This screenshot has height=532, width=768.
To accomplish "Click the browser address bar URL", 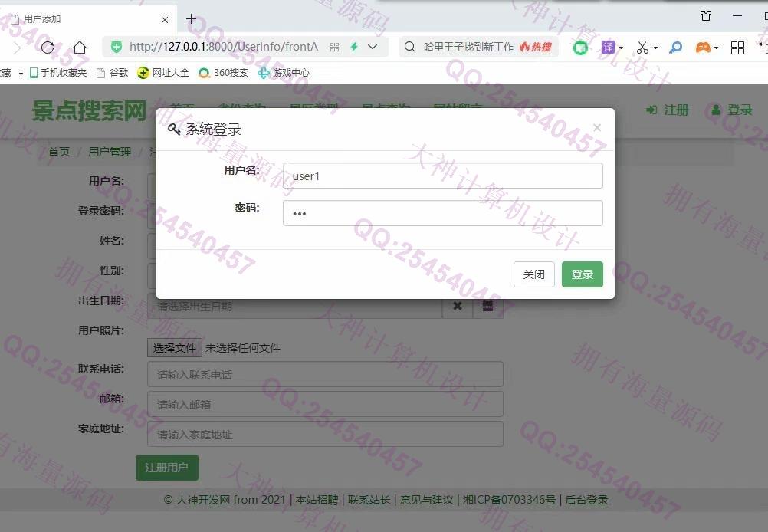I will (224, 47).
